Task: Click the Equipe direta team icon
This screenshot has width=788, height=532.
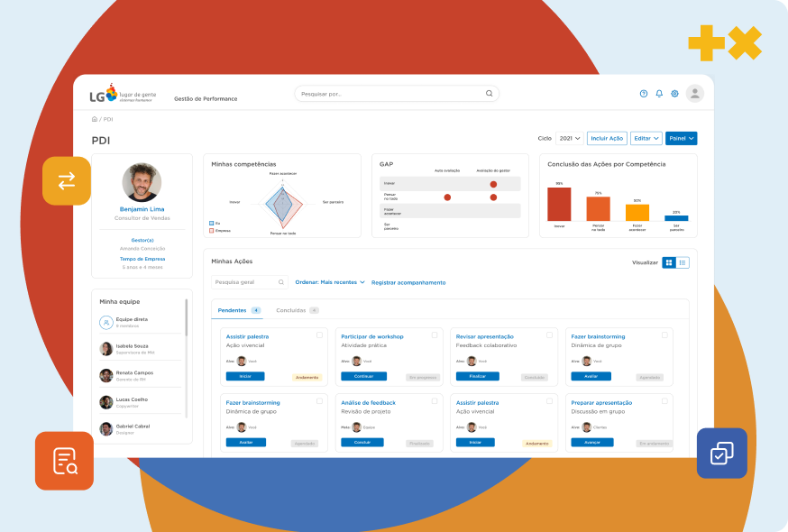Action: click(x=106, y=322)
